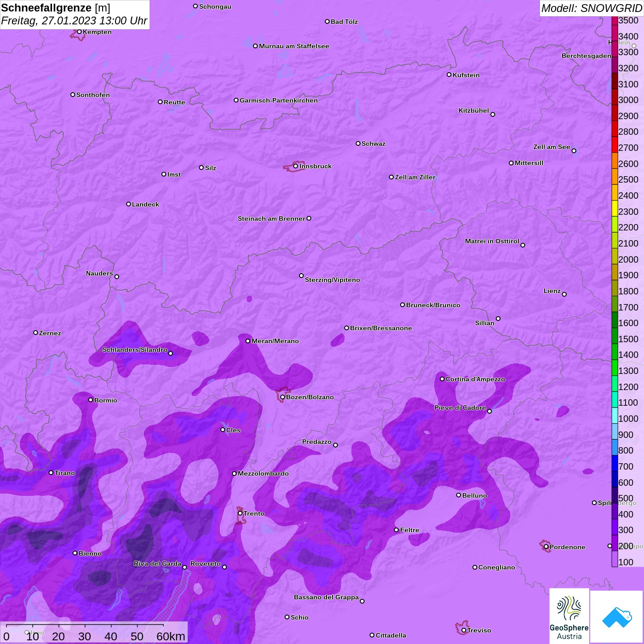Click the Bruneck/Brunico label
Image resolution: width=644 pixels, height=644 pixels.
coord(433,305)
